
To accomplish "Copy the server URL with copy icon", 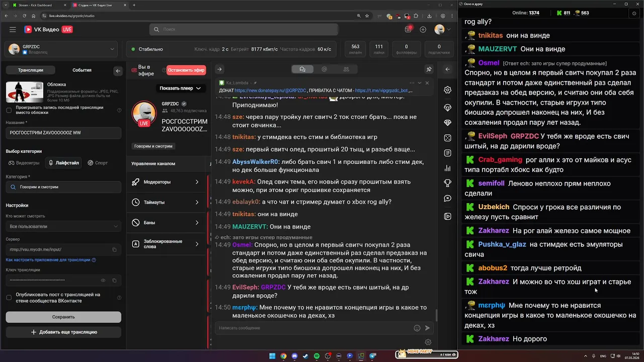I will tap(114, 249).
